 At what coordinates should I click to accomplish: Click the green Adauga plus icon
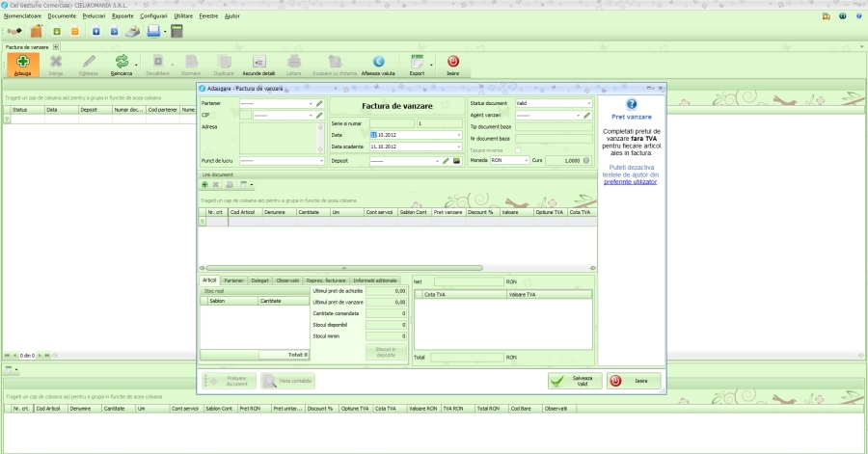pos(23,62)
